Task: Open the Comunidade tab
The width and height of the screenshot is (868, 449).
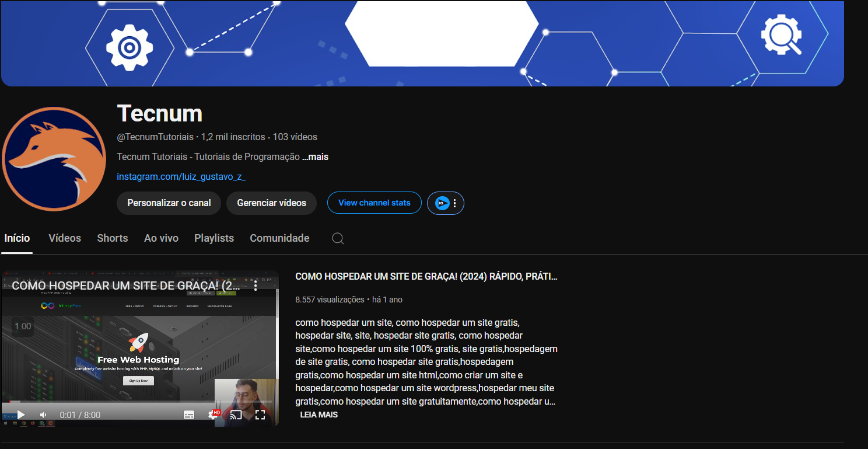Action: [x=279, y=238]
